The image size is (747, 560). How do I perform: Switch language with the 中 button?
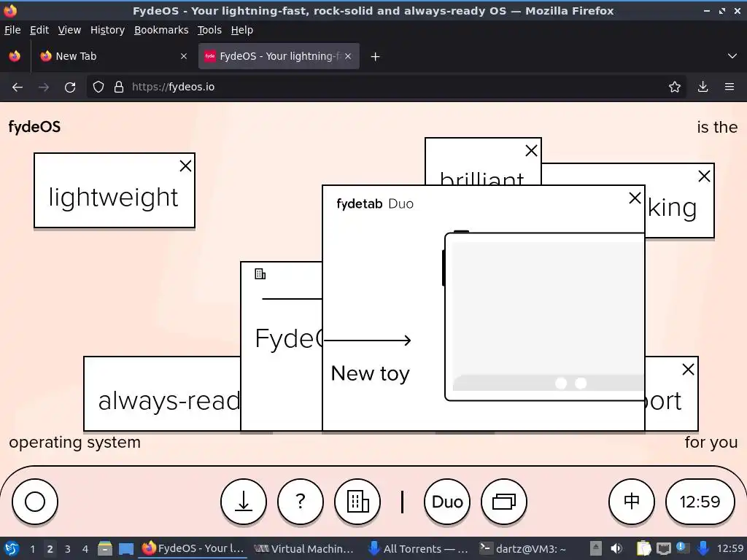tap(632, 502)
